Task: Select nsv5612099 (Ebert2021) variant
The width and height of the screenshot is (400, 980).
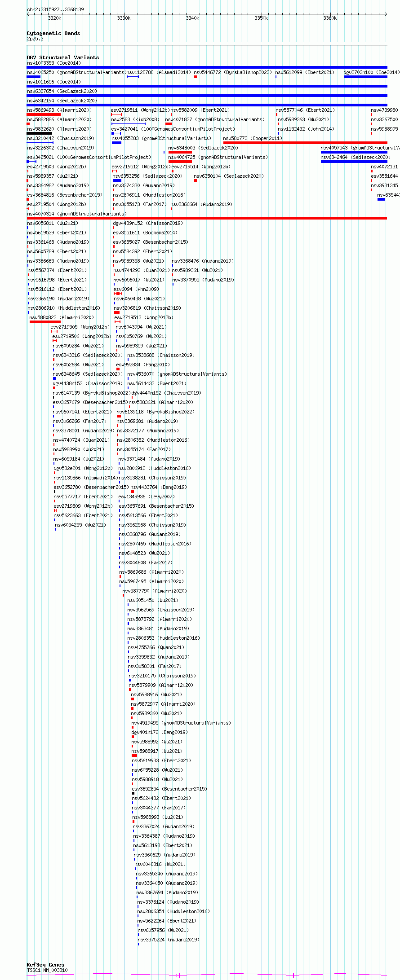Action: pyautogui.click(x=305, y=72)
